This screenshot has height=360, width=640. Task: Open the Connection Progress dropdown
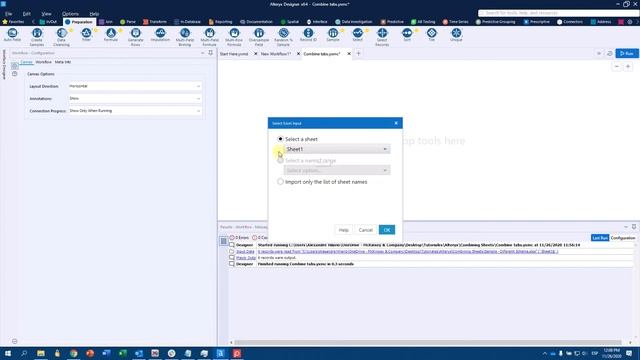coord(135,111)
